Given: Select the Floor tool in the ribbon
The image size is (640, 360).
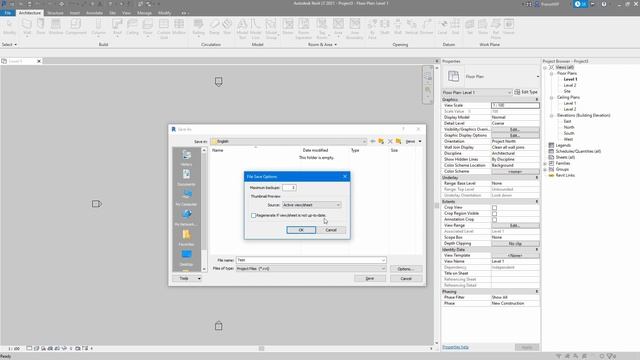Looking at the screenshot, I should pos(148,27).
